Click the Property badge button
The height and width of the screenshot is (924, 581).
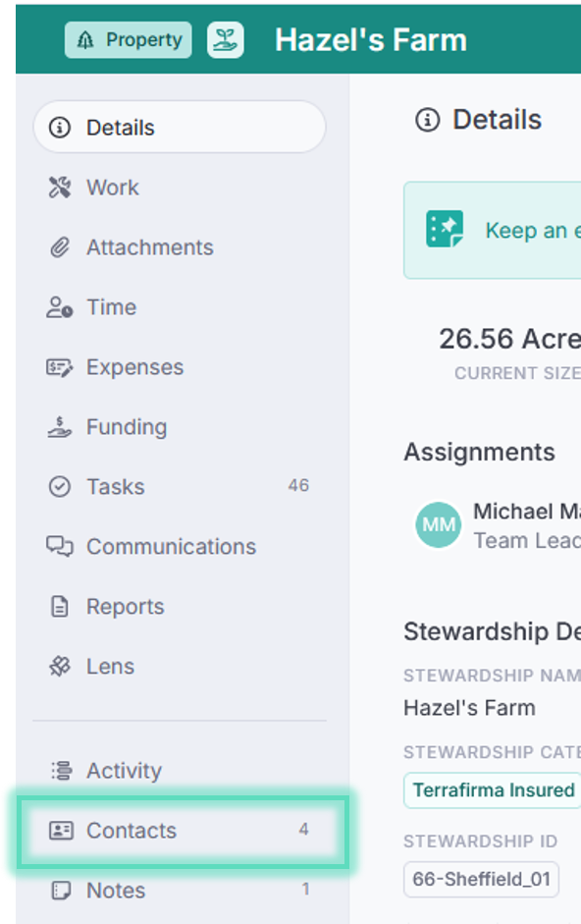pos(129,40)
